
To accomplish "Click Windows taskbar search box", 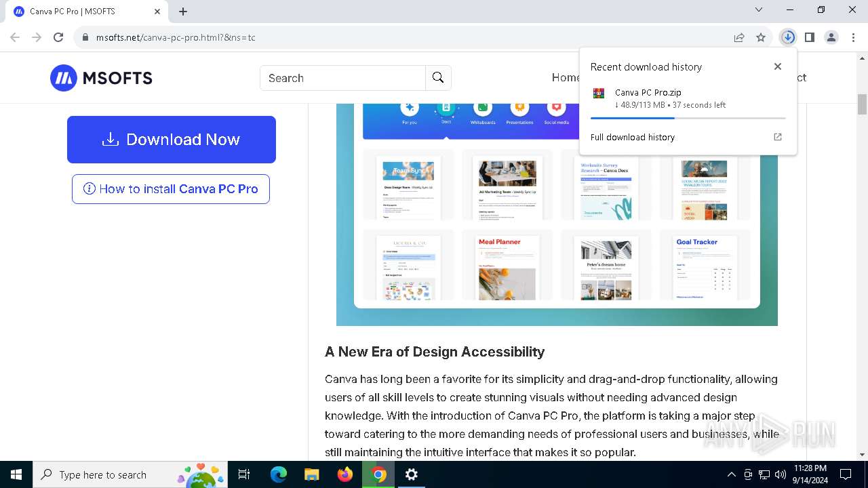I will pyautogui.click(x=130, y=474).
